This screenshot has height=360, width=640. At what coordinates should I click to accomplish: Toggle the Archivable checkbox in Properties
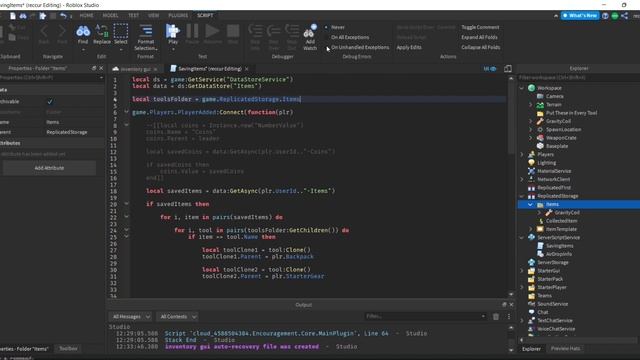50,102
